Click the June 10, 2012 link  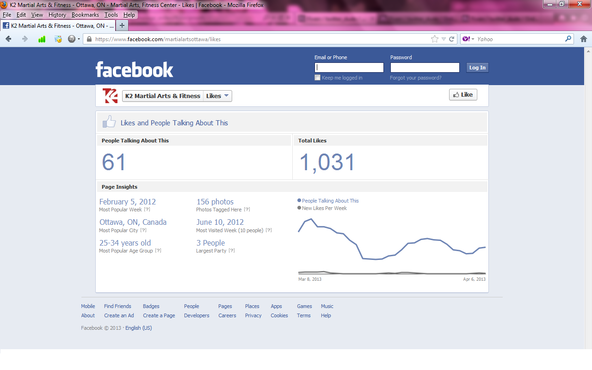pos(220,222)
